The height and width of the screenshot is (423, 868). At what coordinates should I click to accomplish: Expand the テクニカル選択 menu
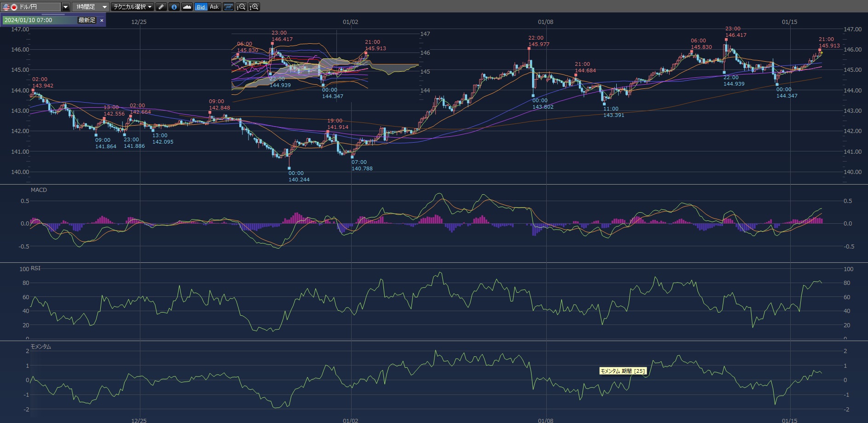tap(133, 7)
